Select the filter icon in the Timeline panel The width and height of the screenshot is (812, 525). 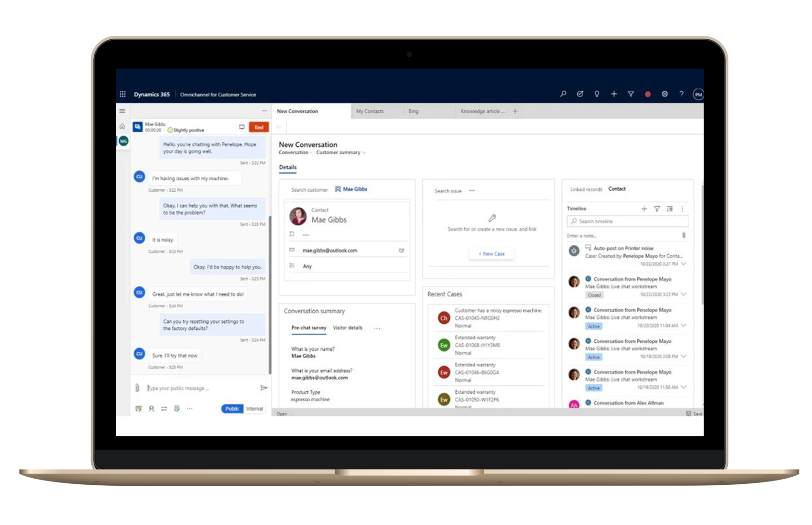click(657, 209)
